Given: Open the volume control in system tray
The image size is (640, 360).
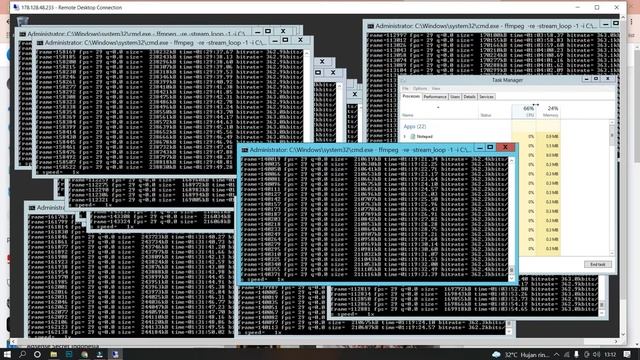Looking at the screenshot, I should click(596, 355).
